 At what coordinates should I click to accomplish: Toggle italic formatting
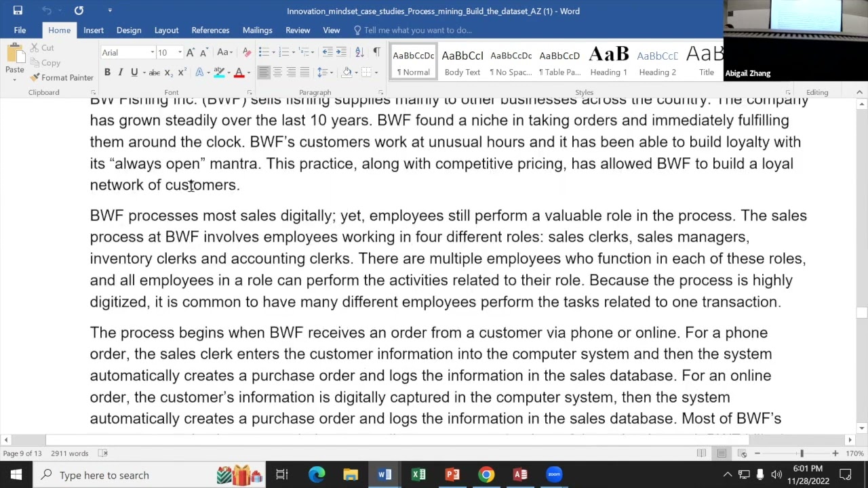pos(121,73)
